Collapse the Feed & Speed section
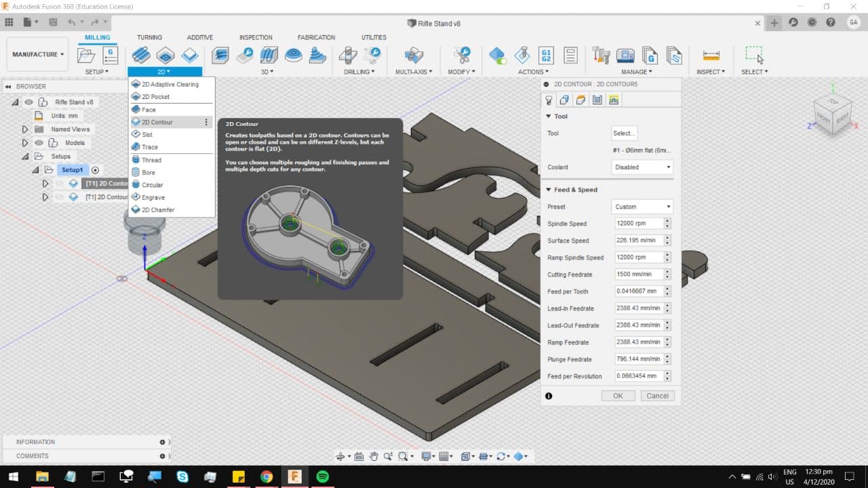Image resolution: width=868 pixels, height=488 pixels. pos(549,190)
